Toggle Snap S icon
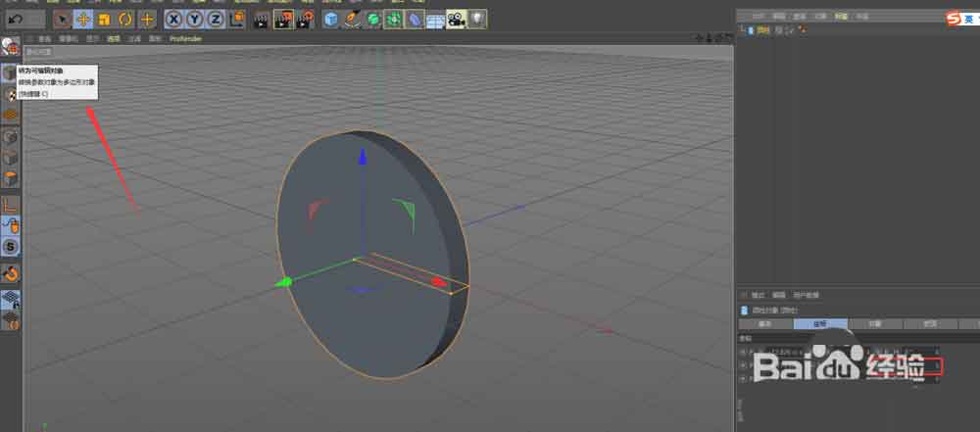The image size is (980, 432). click(x=11, y=246)
